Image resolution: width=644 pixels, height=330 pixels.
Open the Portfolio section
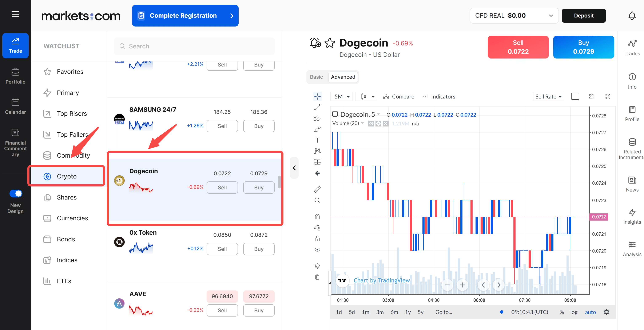tap(16, 76)
